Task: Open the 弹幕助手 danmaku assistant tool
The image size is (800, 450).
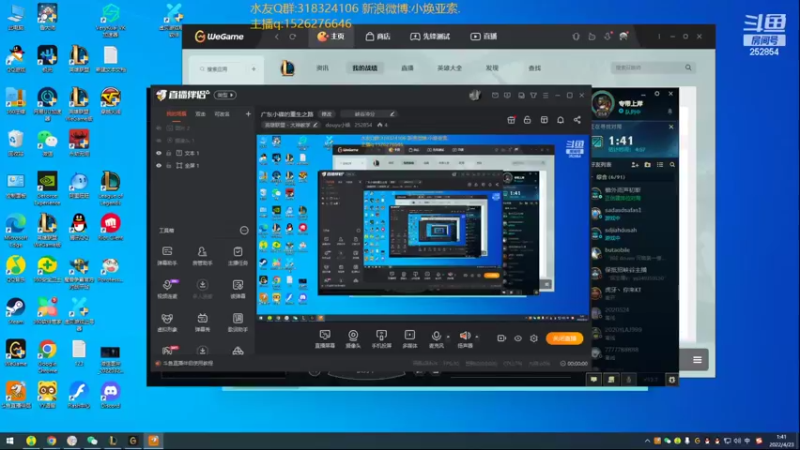Action: tap(167, 256)
